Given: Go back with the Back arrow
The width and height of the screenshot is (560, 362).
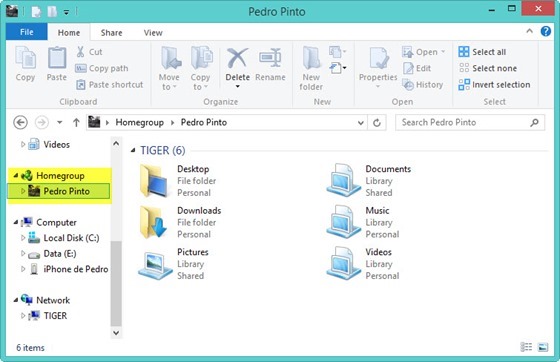Looking at the screenshot, I should click(20, 122).
